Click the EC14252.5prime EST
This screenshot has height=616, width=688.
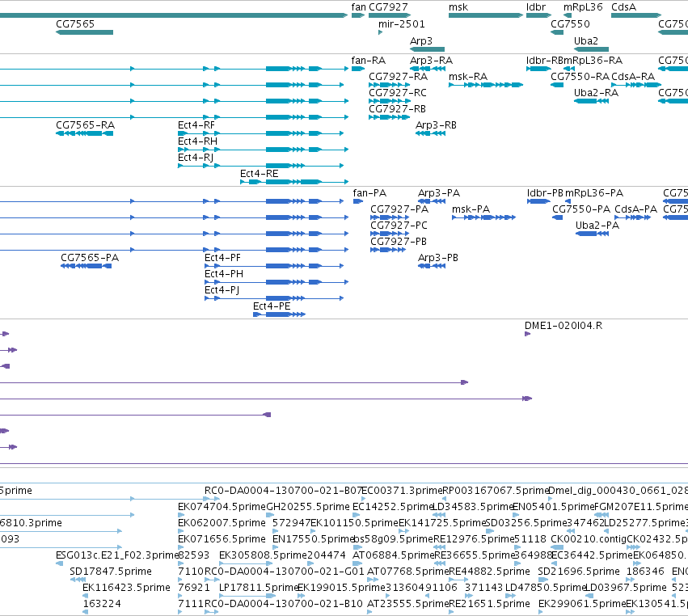[x=355, y=515]
